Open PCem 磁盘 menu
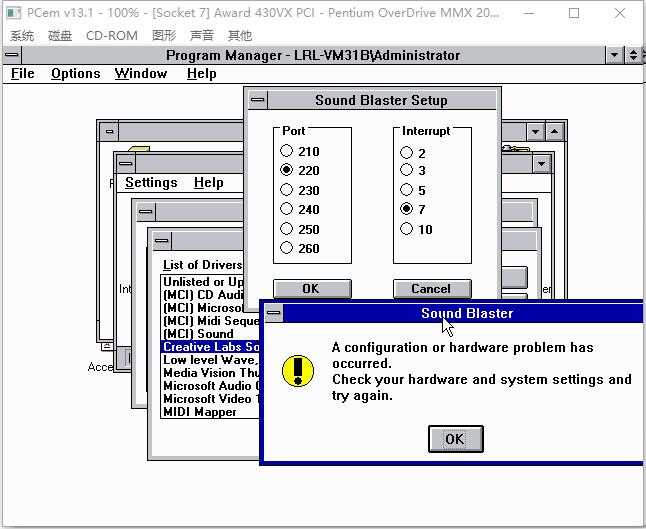 click(60, 36)
